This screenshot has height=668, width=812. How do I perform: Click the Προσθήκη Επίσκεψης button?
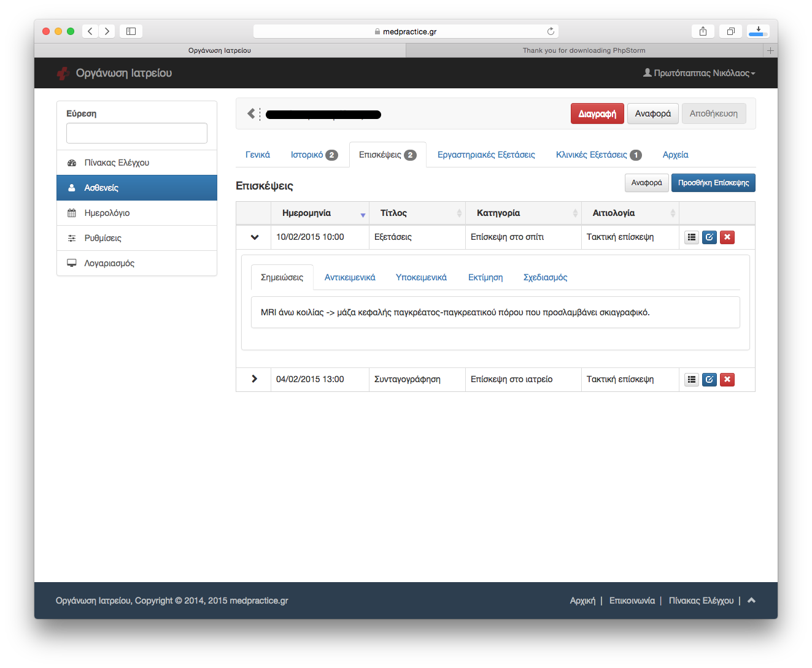coord(713,183)
